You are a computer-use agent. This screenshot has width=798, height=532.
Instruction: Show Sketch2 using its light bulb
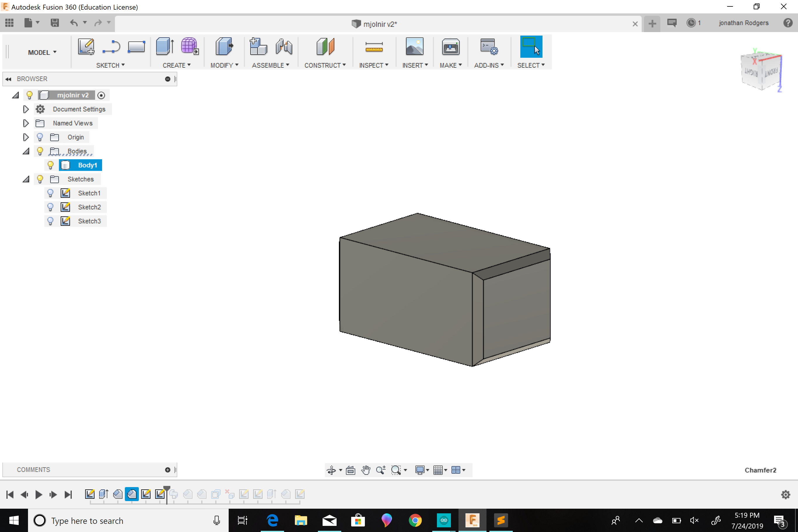click(50, 207)
